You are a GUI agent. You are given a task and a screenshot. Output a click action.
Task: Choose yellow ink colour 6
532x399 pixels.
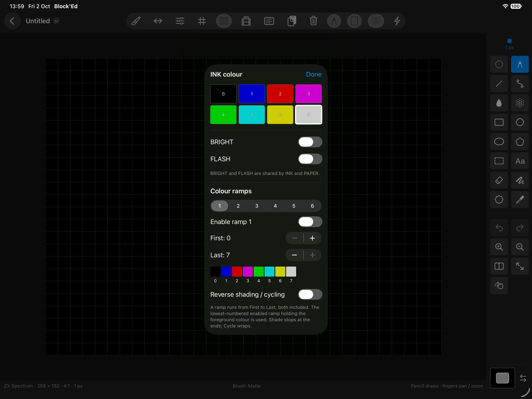pos(280,115)
